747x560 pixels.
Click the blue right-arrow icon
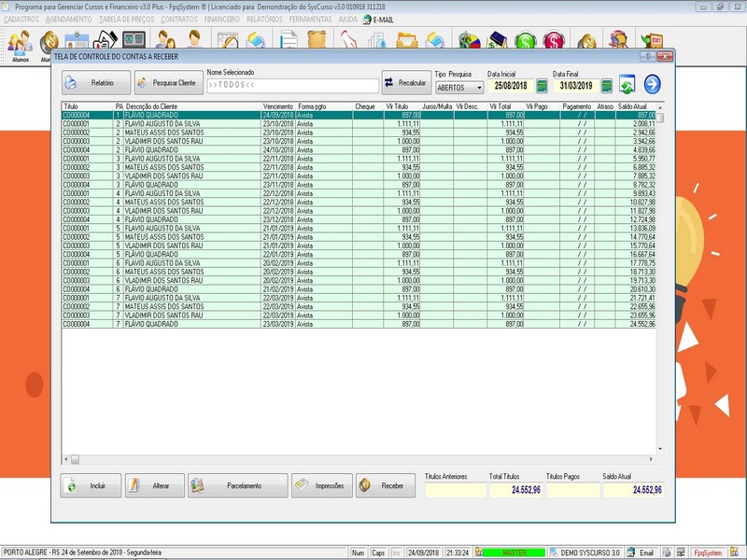[652, 85]
